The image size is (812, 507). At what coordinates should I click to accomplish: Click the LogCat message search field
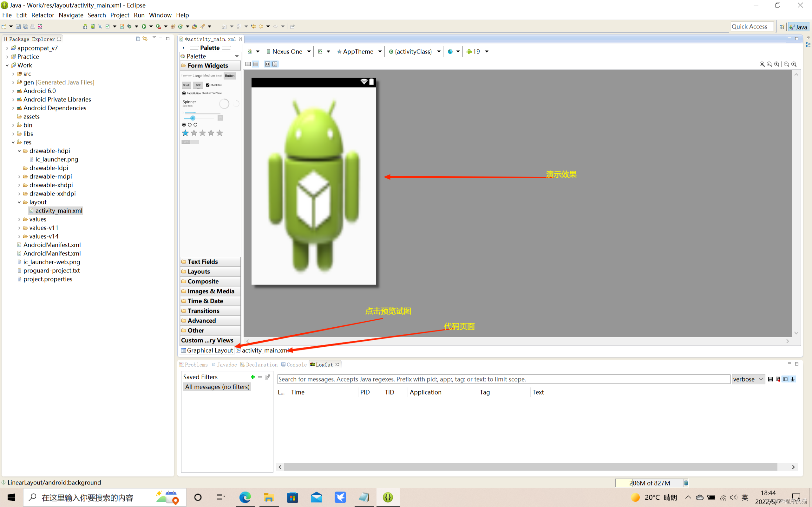click(x=503, y=379)
